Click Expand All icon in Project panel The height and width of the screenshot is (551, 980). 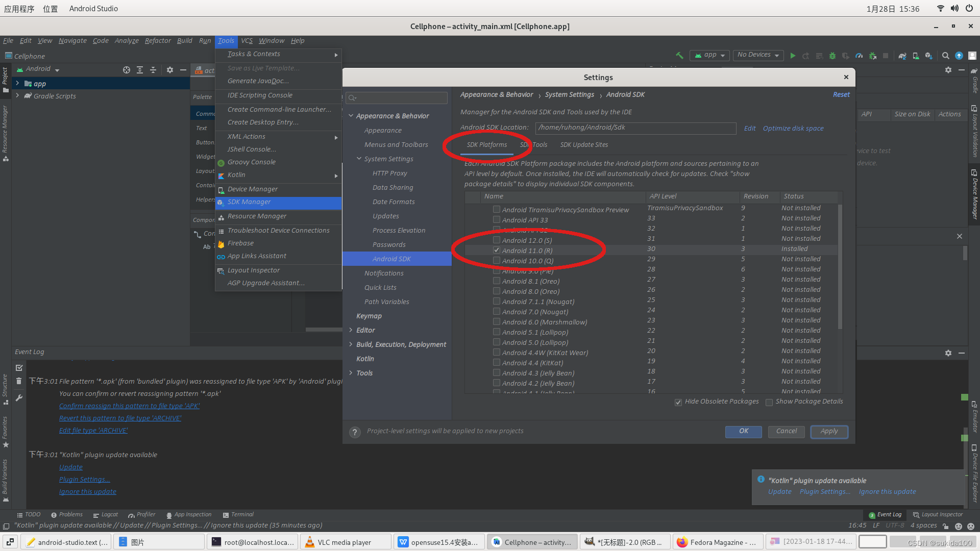click(x=140, y=70)
